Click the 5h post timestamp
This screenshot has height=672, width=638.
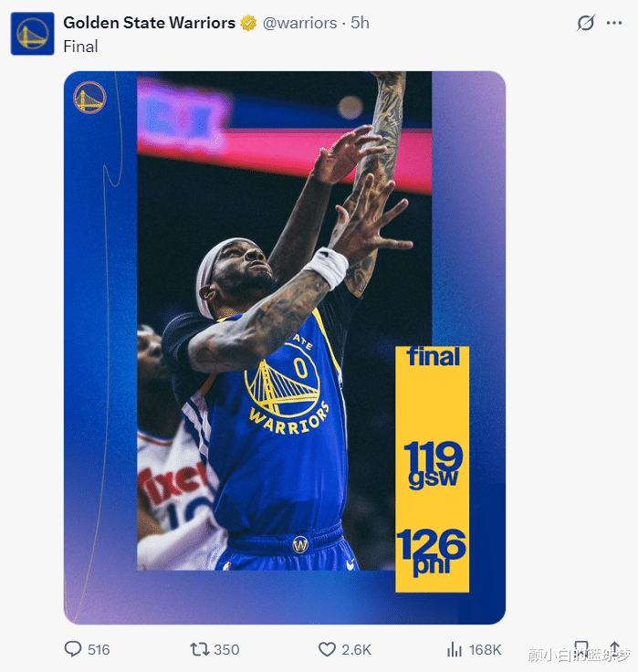[x=360, y=23]
